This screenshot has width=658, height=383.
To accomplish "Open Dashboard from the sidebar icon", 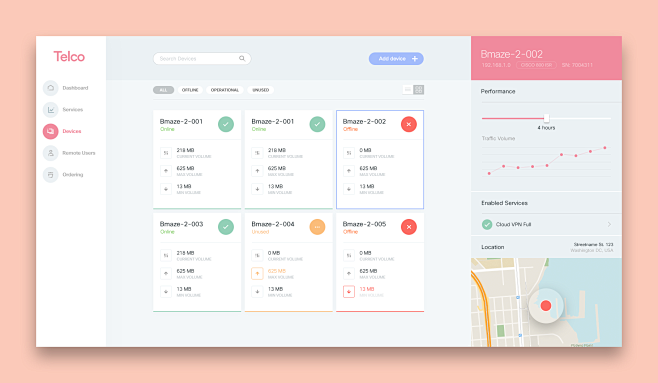I will (50, 88).
